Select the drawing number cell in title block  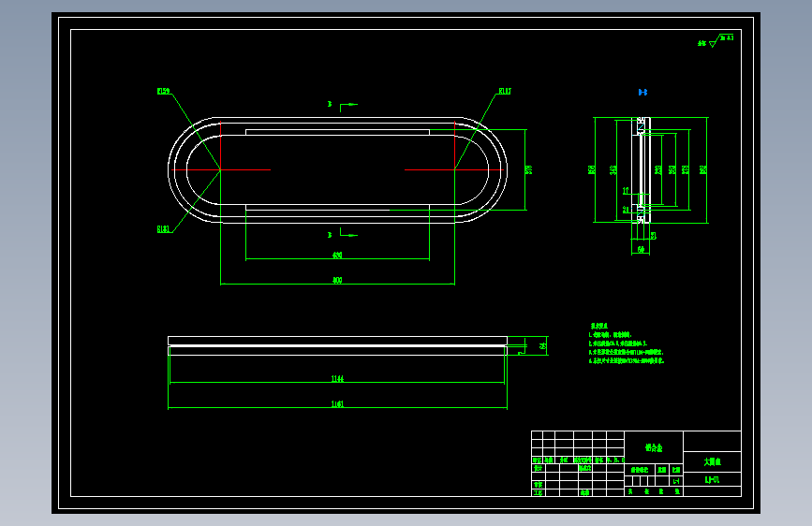point(712,479)
